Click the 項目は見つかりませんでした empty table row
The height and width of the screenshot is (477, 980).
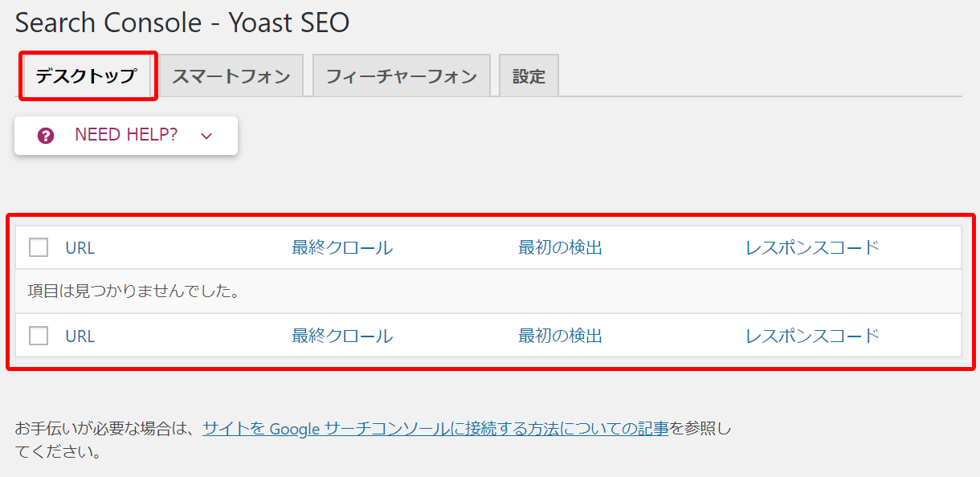tap(488, 291)
